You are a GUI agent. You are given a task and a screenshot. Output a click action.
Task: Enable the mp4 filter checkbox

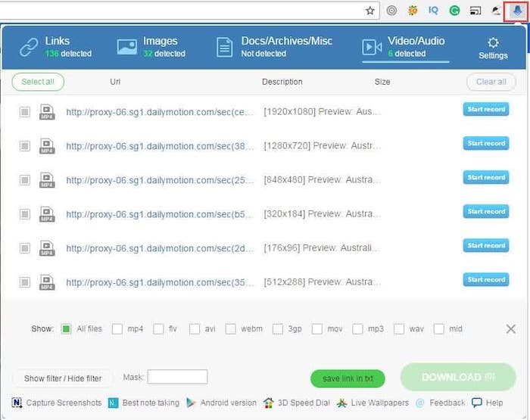[x=117, y=328]
